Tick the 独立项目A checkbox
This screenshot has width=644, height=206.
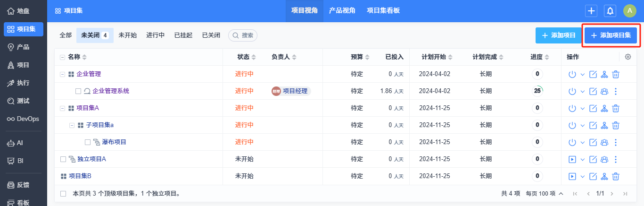63,159
